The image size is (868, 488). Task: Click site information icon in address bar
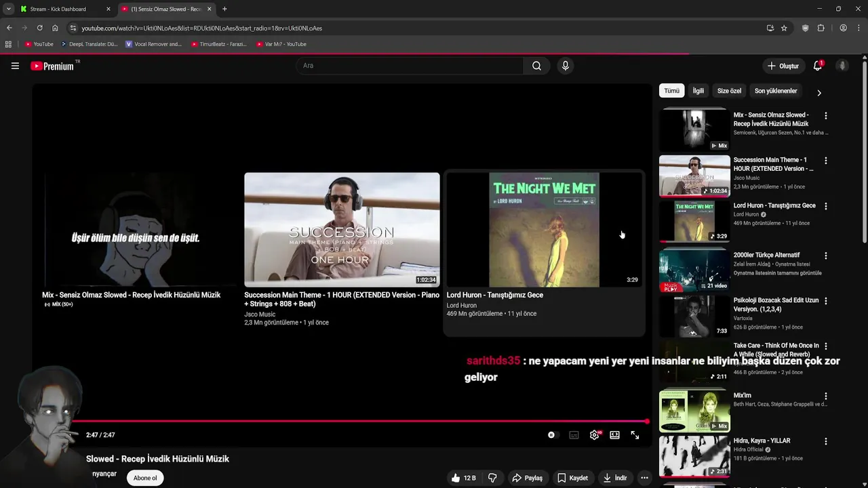point(73,28)
